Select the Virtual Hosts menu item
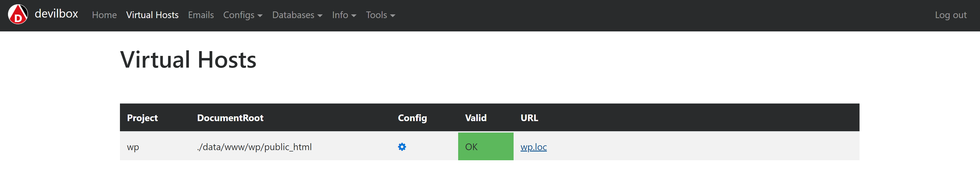Screen dimensions: 980x185 pos(152,15)
